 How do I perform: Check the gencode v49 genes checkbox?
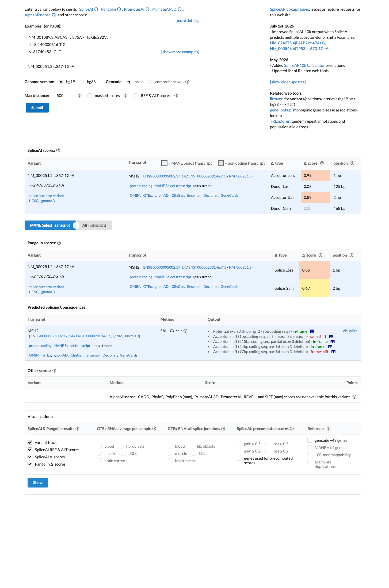310,440
